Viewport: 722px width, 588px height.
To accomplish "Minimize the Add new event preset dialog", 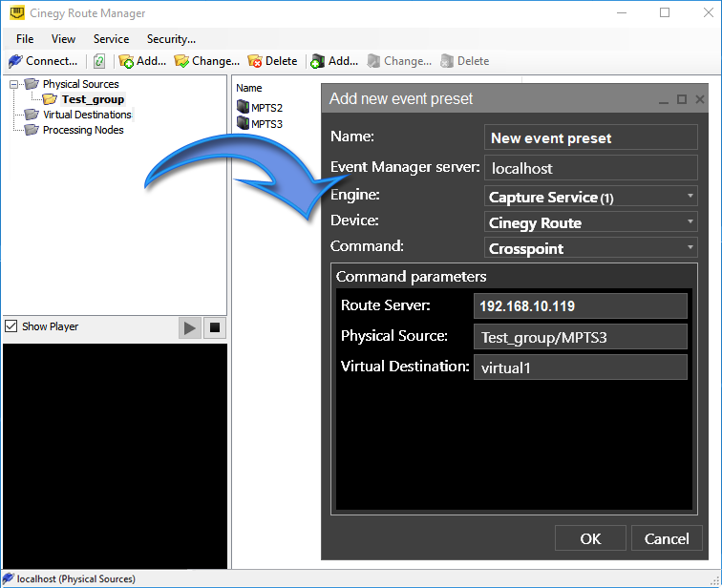I will click(x=664, y=101).
